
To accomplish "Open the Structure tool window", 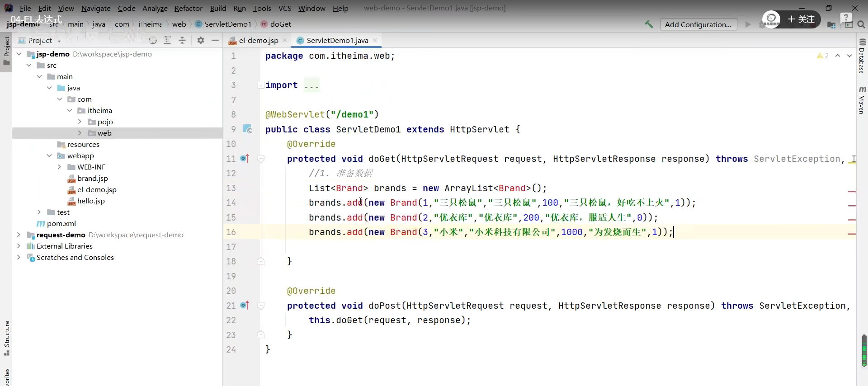I will click(x=6, y=338).
